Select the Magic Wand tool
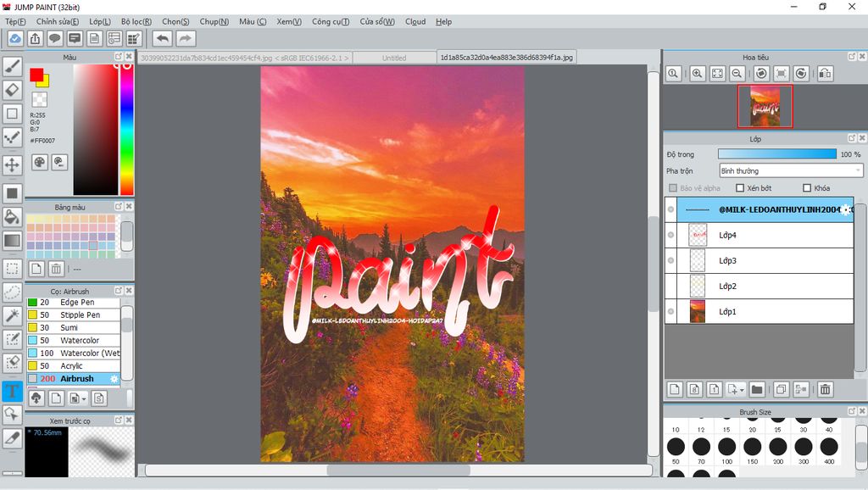868x490 pixels. 12,315
